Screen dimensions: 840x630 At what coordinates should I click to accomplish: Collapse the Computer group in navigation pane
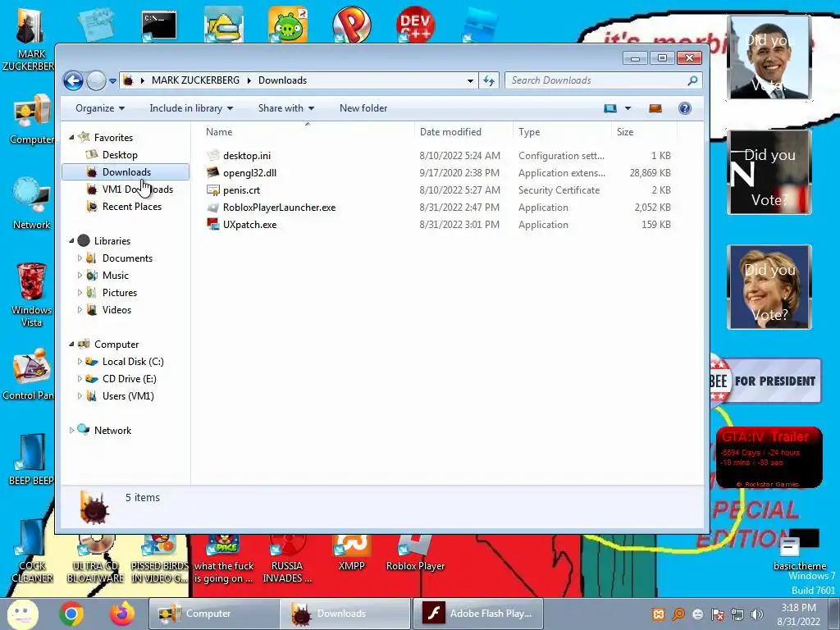(72, 345)
